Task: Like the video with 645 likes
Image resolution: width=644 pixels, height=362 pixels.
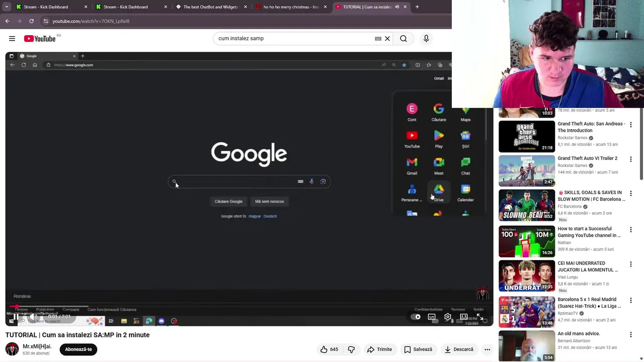Action: (x=329, y=349)
